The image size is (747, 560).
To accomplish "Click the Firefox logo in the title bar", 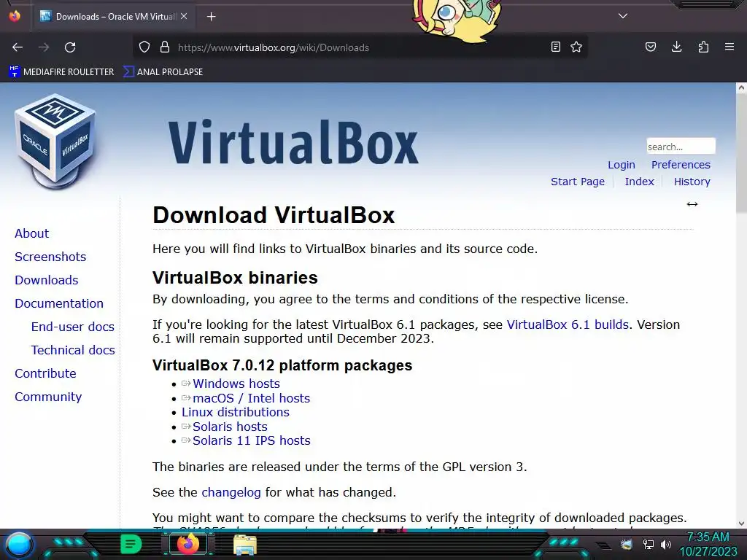I will [15, 16].
